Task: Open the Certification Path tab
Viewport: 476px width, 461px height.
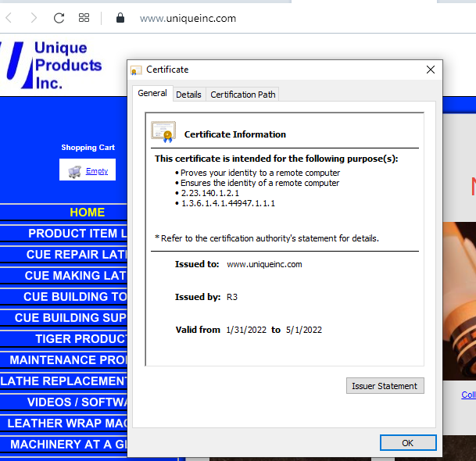Action: (x=243, y=95)
